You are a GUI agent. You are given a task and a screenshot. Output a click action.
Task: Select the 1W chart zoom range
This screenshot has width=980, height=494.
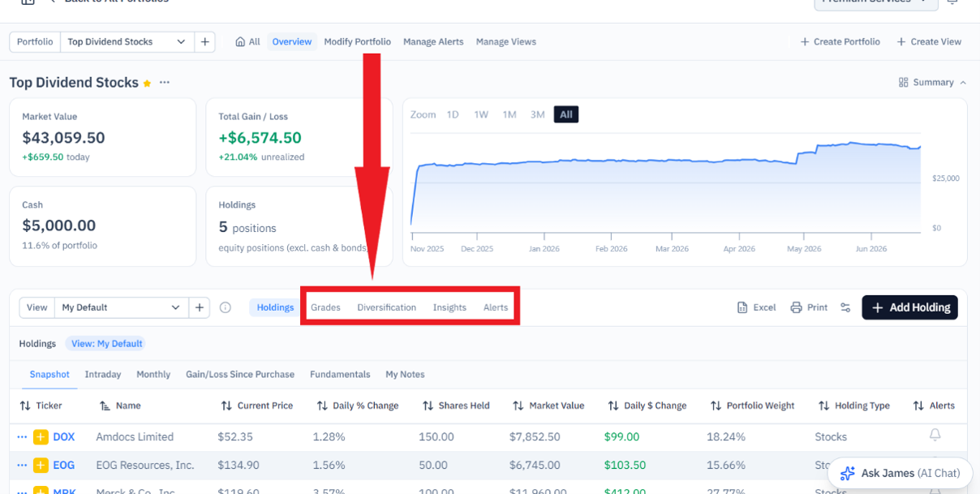(x=481, y=114)
